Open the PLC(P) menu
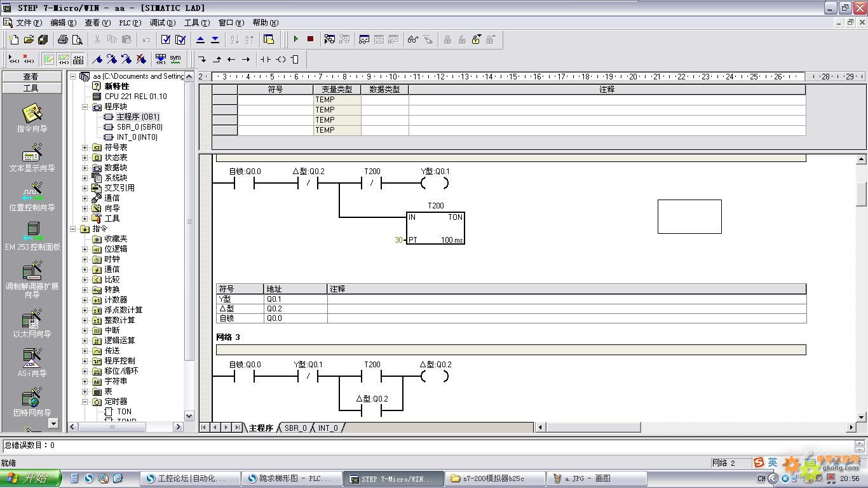 pos(130,22)
